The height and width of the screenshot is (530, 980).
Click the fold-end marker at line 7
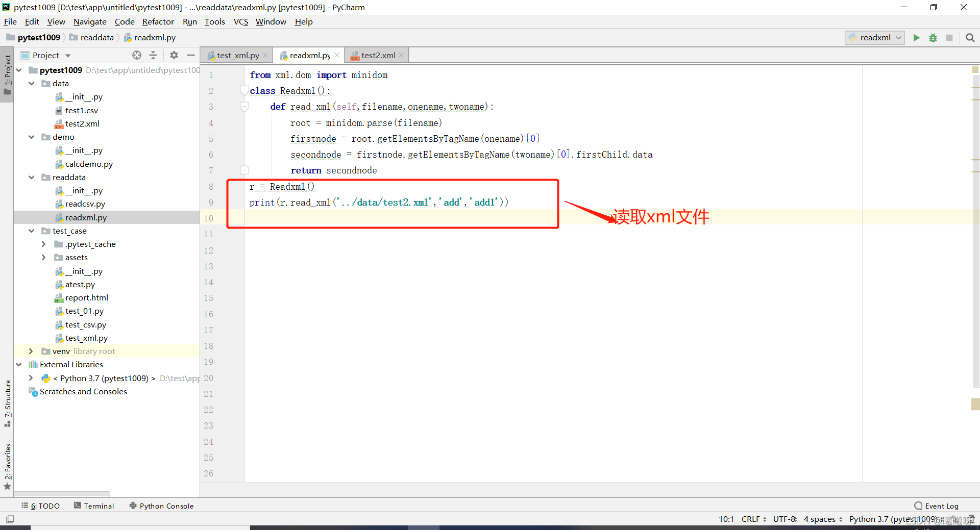(x=244, y=170)
